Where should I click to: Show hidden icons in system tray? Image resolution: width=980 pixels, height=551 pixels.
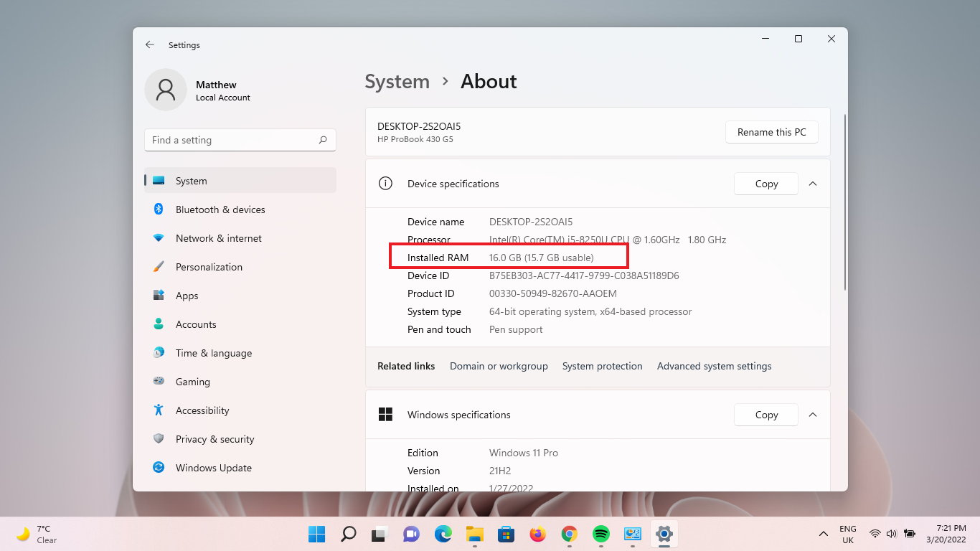(824, 534)
